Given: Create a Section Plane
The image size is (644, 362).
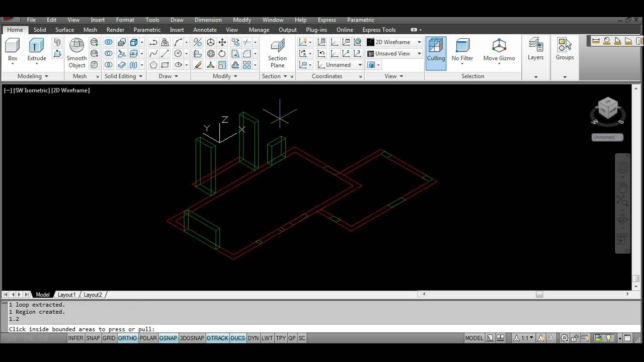Looking at the screenshot, I should [277, 53].
